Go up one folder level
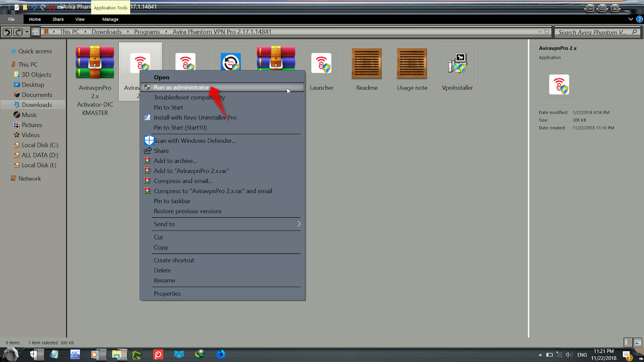 (35, 32)
